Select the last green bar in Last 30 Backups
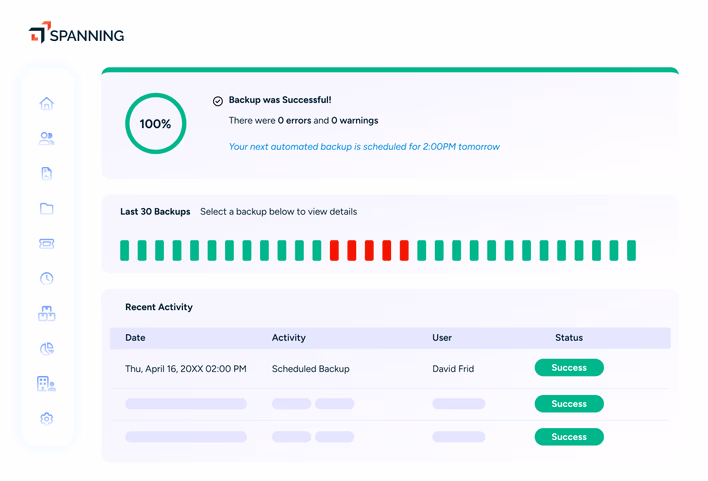The image size is (708, 481). click(x=631, y=251)
